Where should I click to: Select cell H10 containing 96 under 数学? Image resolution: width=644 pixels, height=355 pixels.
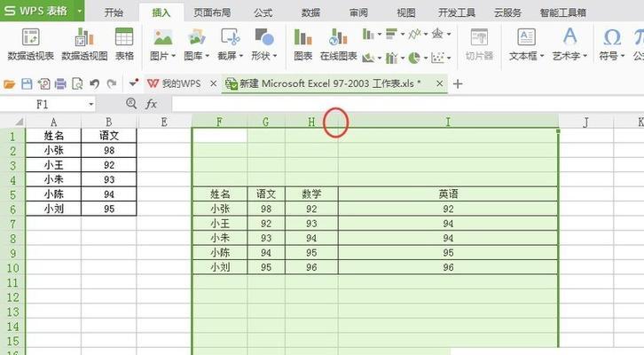[x=311, y=267]
